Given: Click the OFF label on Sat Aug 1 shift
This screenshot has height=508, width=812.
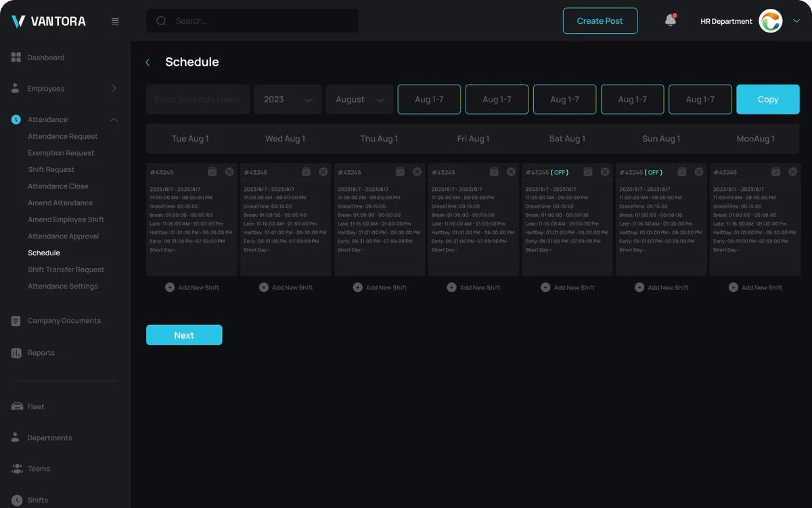Looking at the screenshot, I should click(x=560, y=173).
